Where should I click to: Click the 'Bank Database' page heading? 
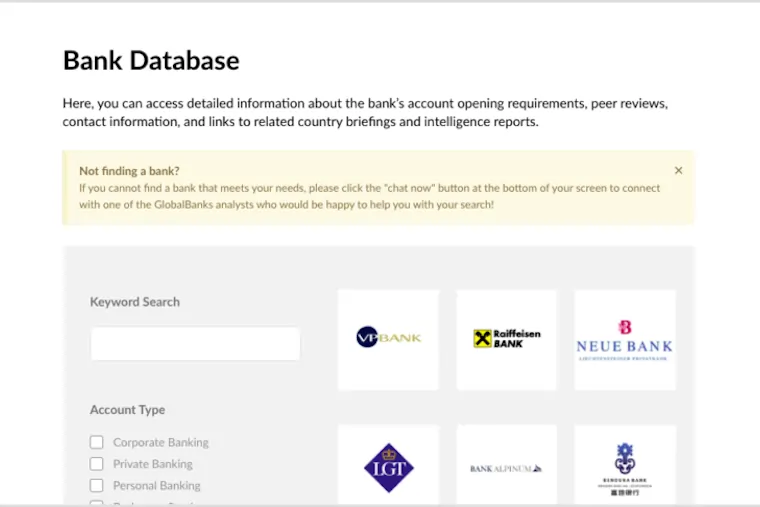point(151,61)
